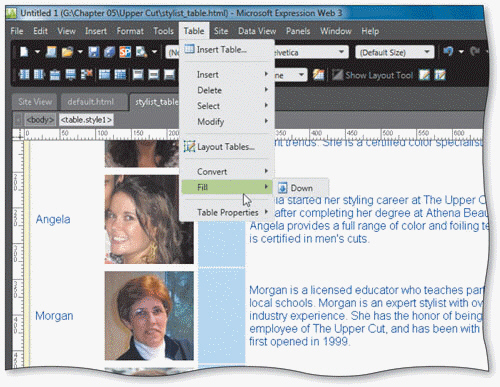
Task: Select the <body> tag in the tag selector
Action: [40, 120]
